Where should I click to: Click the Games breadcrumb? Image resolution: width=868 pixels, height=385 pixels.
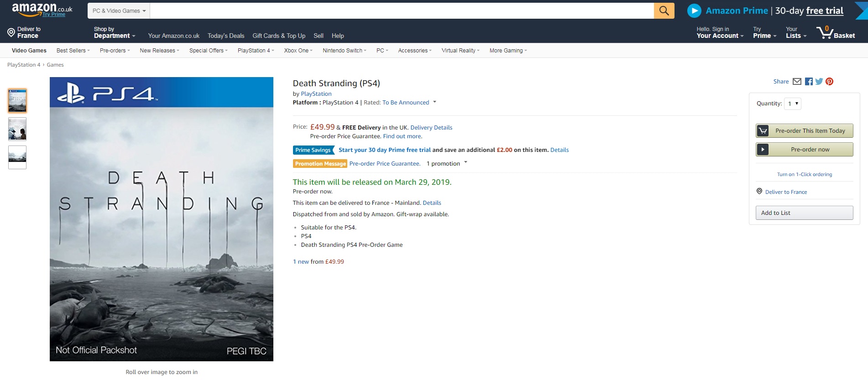tap(55, 65)
